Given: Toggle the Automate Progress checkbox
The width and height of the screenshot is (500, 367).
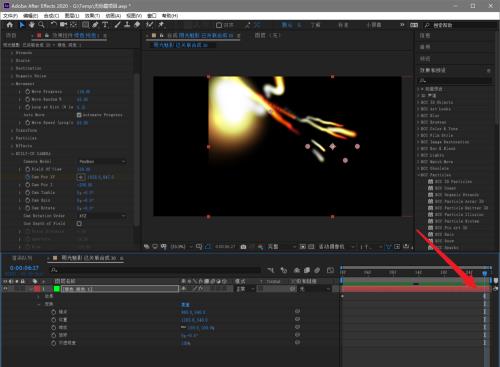Looking at the screenshot, I should pyautogui.click(x=79, y=115).
